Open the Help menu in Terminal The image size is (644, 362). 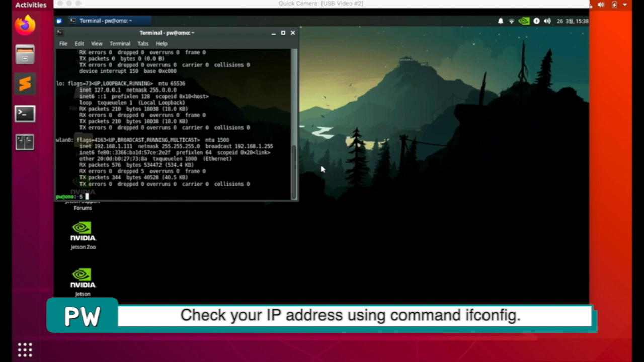162,44
